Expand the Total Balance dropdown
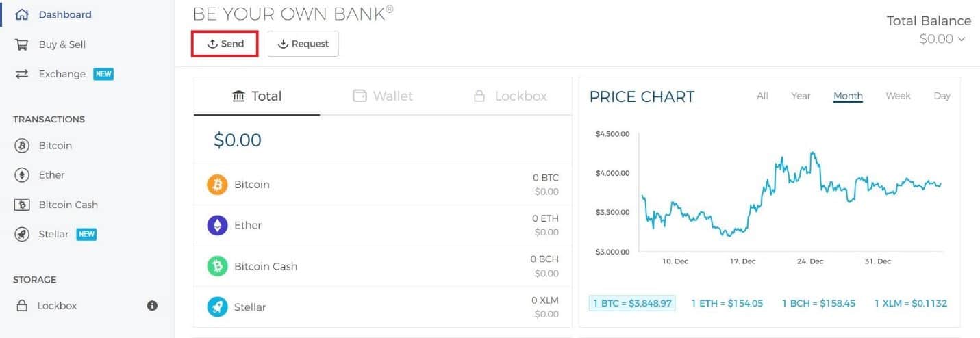Image resolution: width=980 pixels, height=338 pixels. click(943, 39)
